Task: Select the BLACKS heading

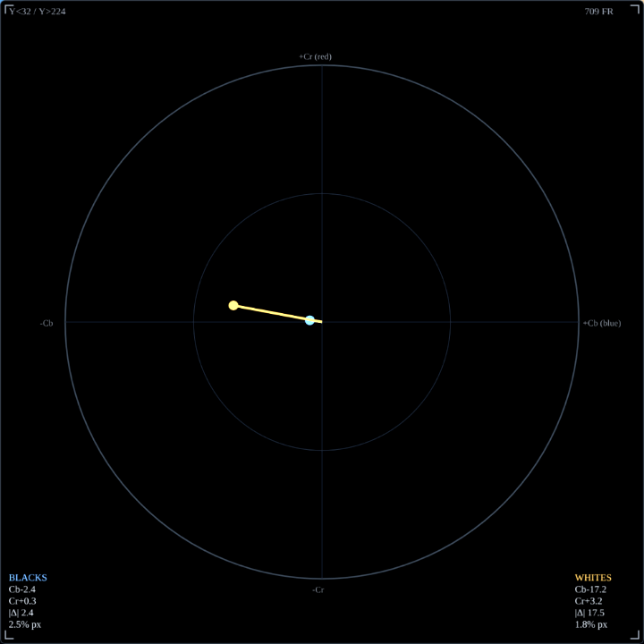Action: point(28,578)
